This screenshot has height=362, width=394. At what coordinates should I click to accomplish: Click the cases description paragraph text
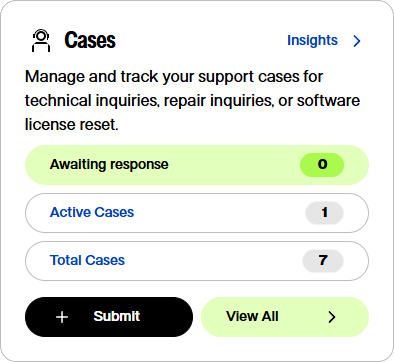pyautogui.click(x=192, y=101)
